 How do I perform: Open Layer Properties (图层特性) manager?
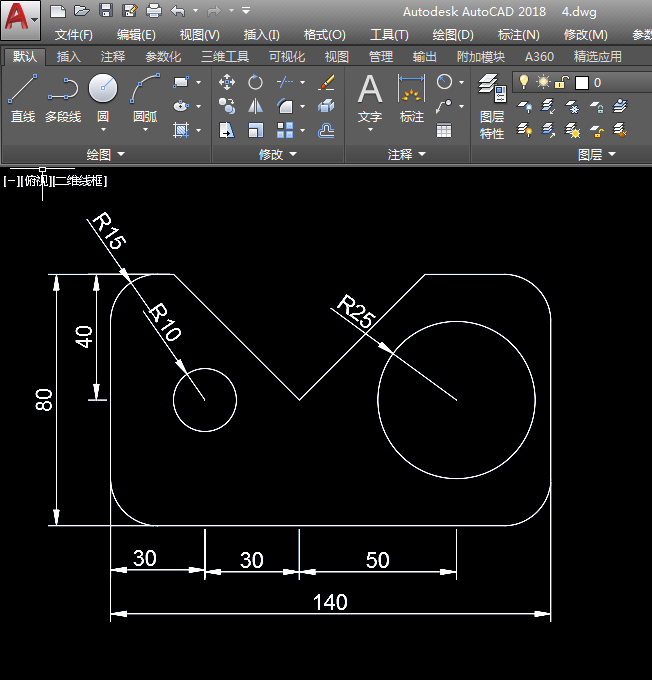coord(491,105)
